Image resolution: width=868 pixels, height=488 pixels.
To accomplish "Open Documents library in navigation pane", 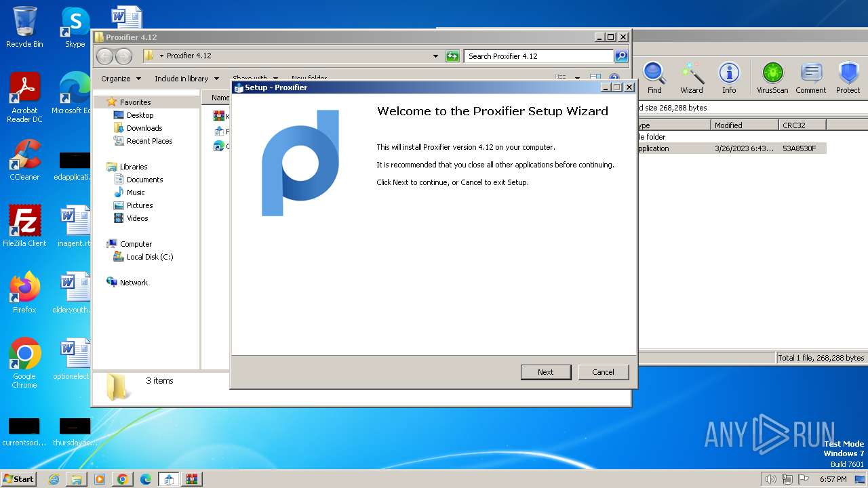I will 144,180.
